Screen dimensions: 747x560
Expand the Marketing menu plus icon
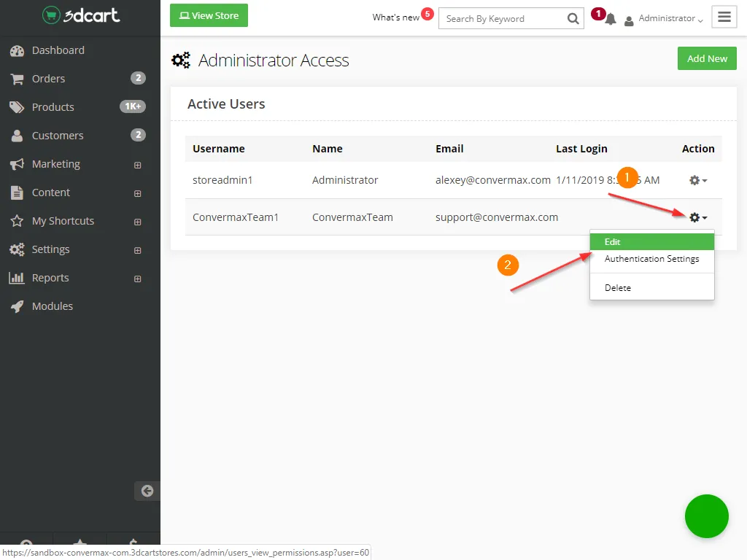137,165
